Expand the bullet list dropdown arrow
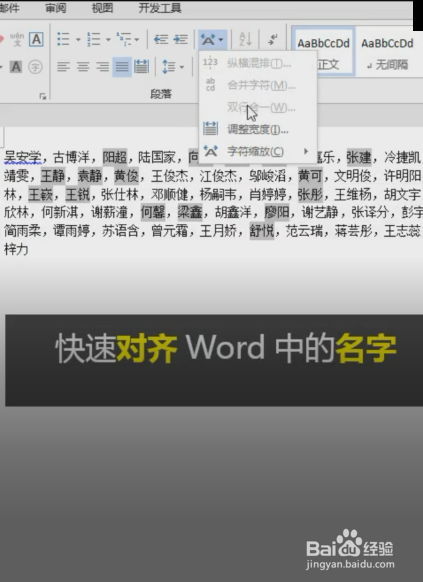Viewport: 423px width, 582px height. coord(78,39)
